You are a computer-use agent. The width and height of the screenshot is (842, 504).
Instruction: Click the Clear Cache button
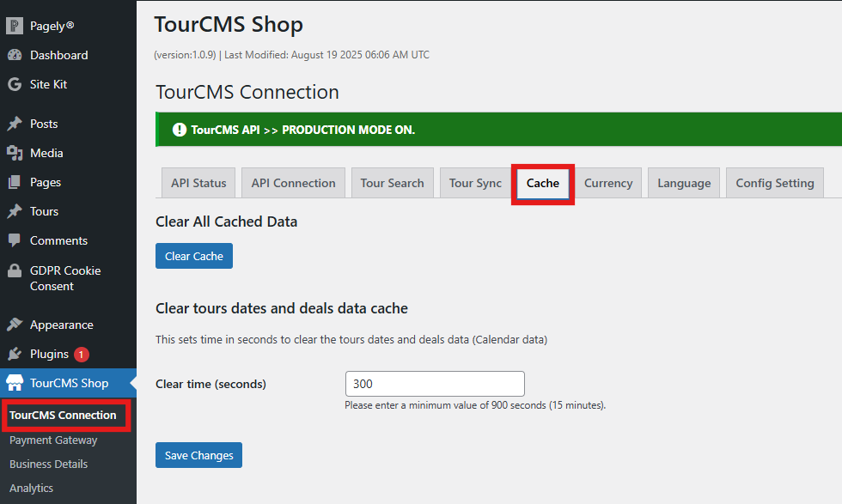(194, 256)
